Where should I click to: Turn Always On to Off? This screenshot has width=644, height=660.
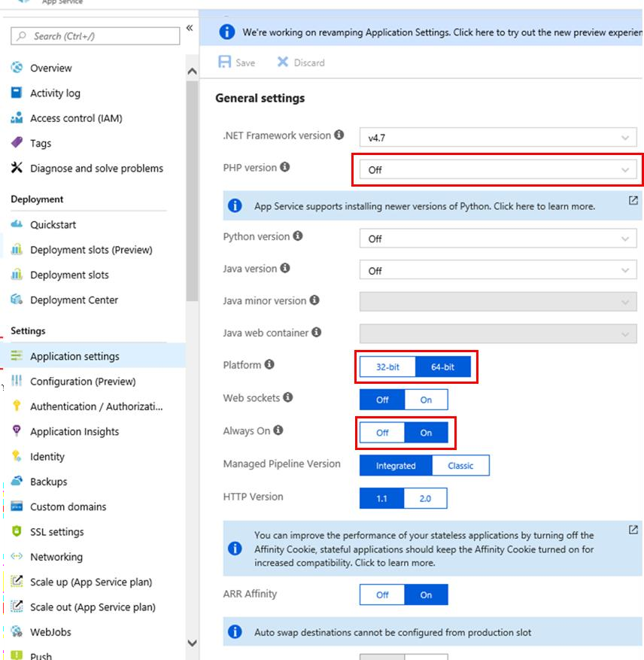[382, 433]
